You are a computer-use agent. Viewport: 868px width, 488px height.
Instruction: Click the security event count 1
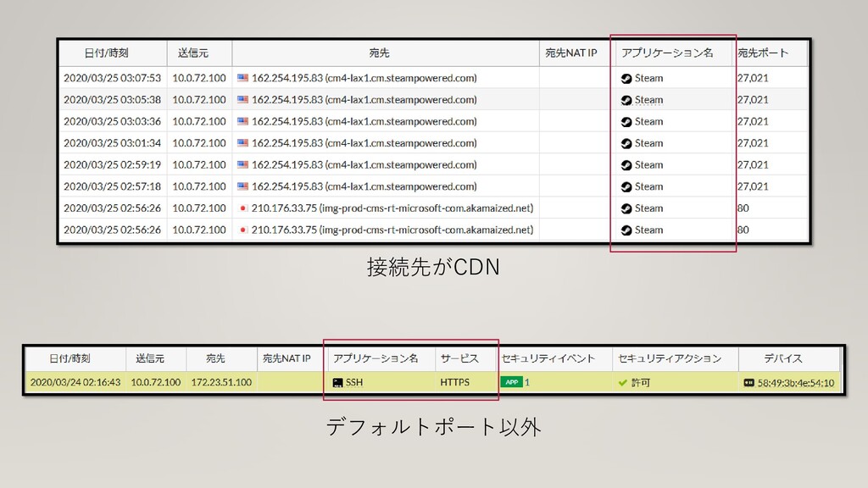tap(527, 382)
